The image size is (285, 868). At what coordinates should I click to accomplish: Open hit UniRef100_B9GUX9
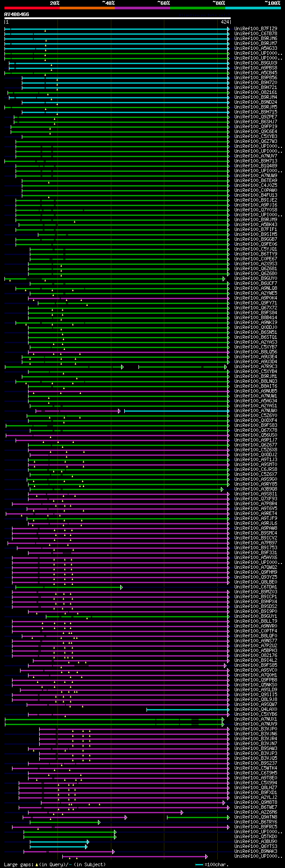tap(256, 63)
